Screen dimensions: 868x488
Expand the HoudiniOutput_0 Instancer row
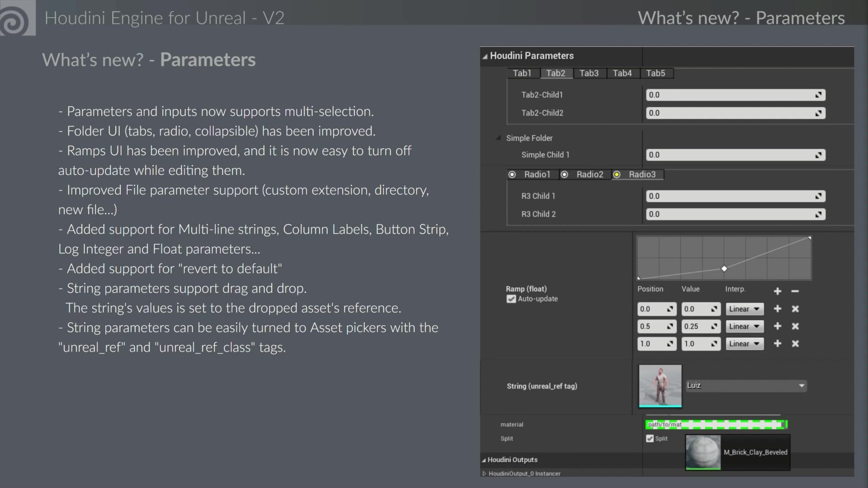click(x=484, y=474)
